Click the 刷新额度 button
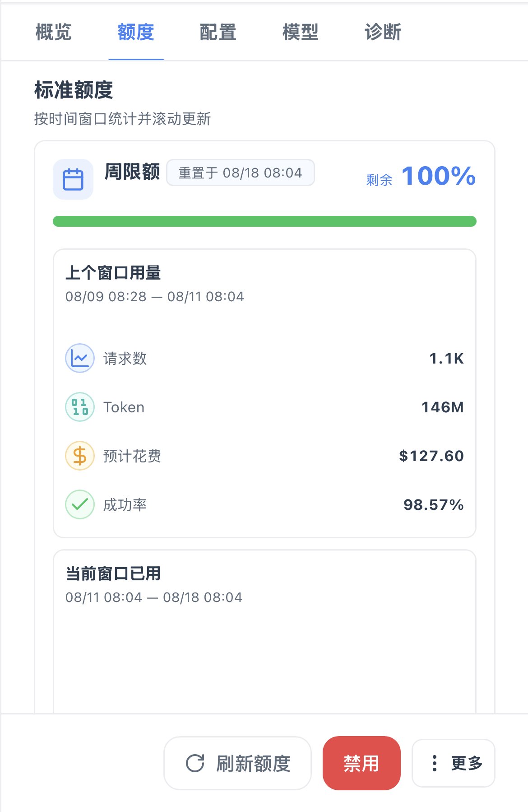This screenshot has height=812, width=528. tap(237, 763)
